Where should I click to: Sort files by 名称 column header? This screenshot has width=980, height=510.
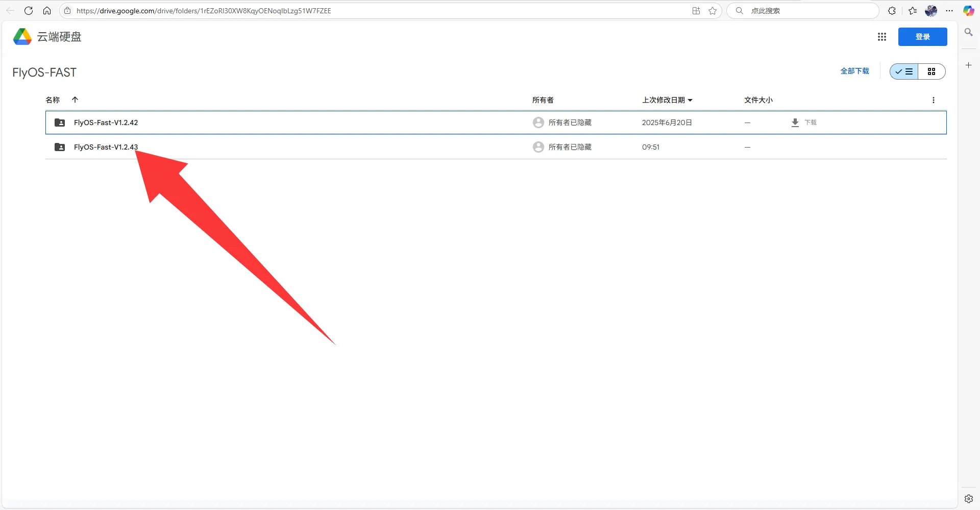pyautogui.click(x=53, y=100)
